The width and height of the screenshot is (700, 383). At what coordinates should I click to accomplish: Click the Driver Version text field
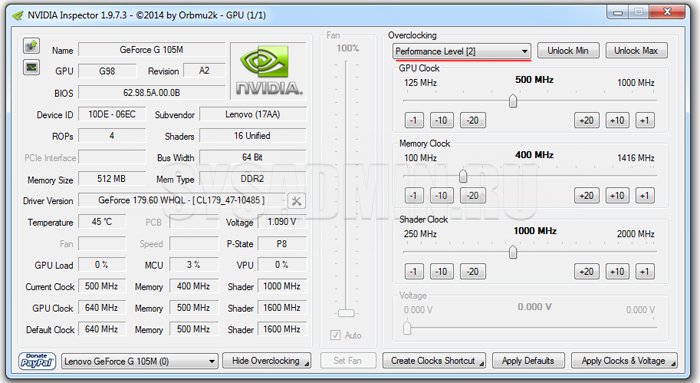(181, 200)
